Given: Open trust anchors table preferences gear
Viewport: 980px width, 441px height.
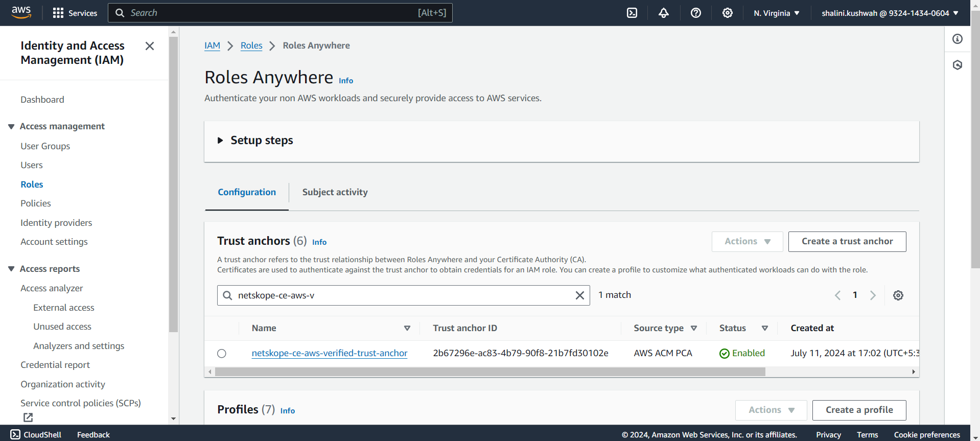Looking at the screenshot, I should pyautogui.click(x=898, y=295).
